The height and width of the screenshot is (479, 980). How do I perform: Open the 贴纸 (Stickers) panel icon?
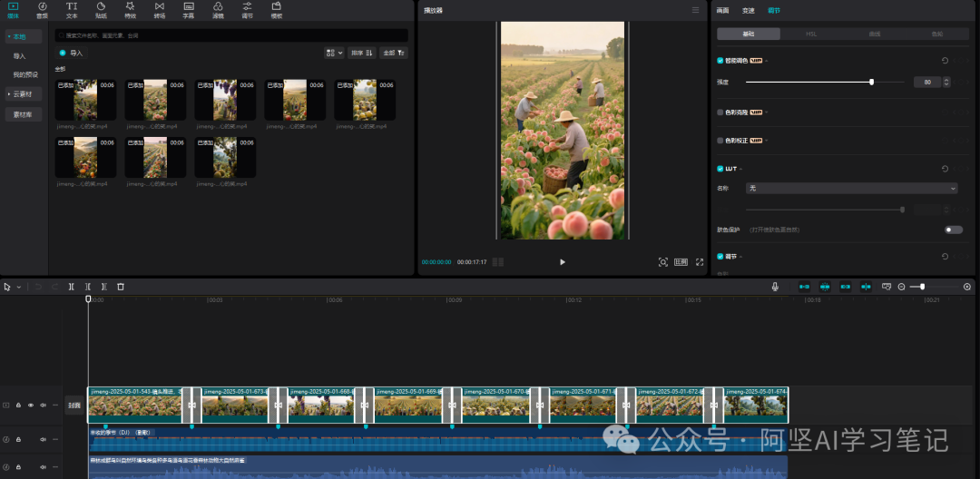click(x=101, y=10)
